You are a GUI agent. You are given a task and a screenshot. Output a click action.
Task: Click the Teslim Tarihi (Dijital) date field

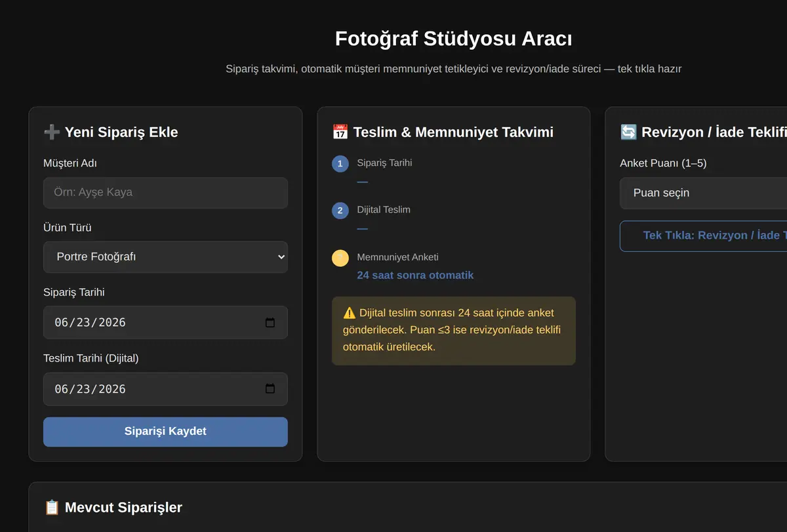(x=165, y=389)
